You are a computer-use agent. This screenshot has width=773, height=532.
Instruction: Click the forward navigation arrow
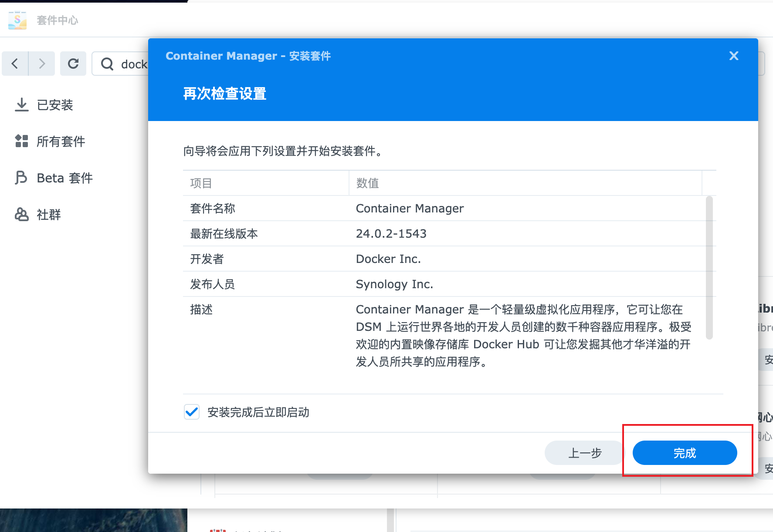click(x=42, y=64)
